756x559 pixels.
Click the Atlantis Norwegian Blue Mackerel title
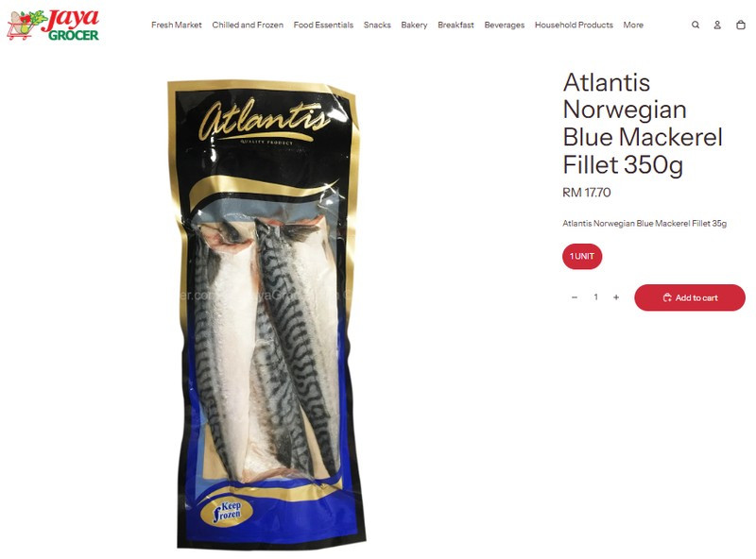point(643,124)
